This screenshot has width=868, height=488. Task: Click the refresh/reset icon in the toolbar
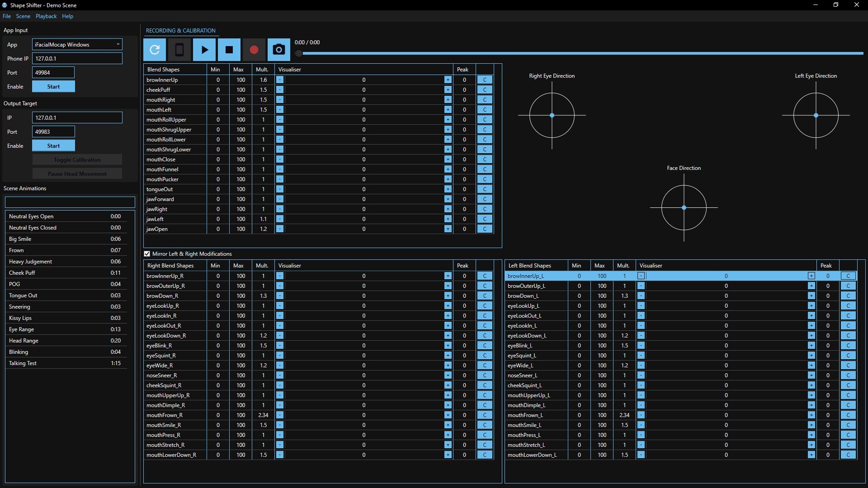tap(155, 50)
